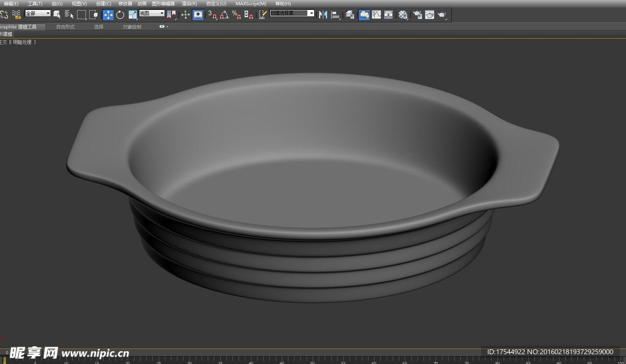
Task: Switch to the 自由形式 ribbon tab
Action: coord(65,27)
